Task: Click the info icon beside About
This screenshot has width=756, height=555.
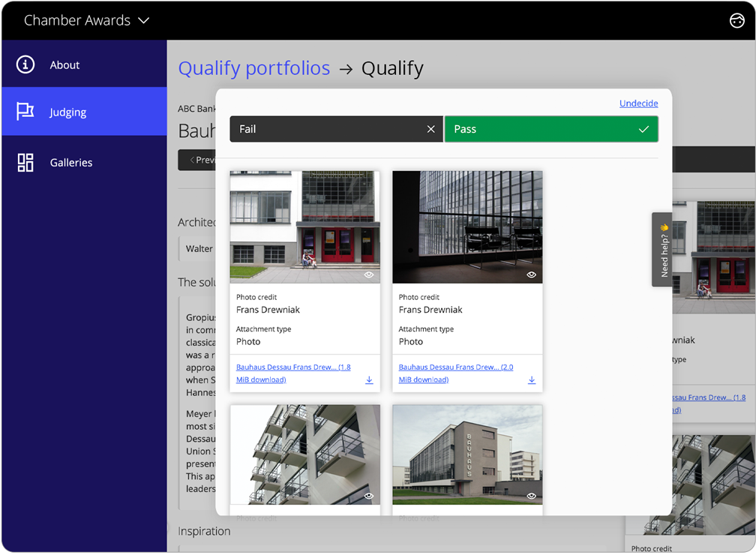Action: 25,64
